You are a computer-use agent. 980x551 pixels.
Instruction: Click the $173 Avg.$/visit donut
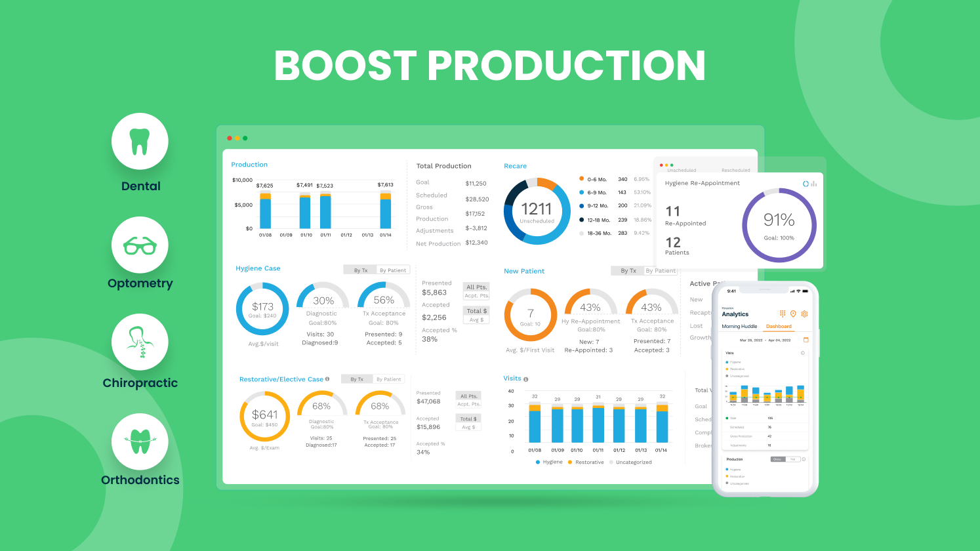pos(262,309)
